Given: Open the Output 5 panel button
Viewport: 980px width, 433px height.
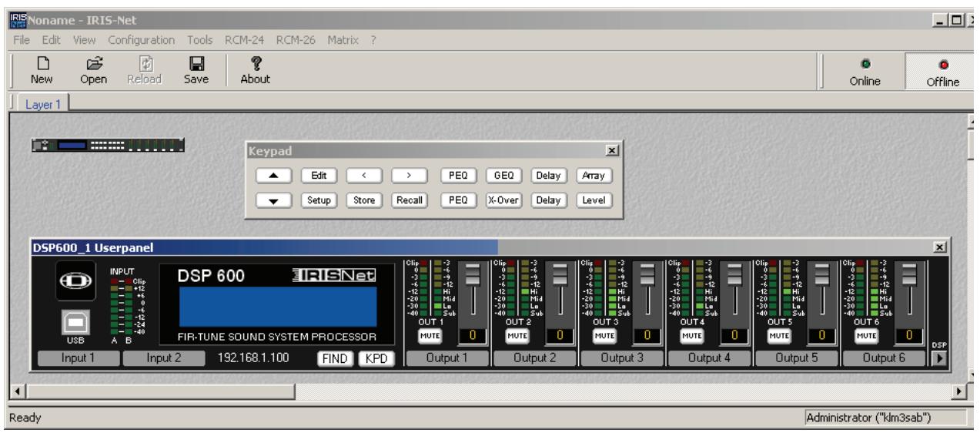Looking at the screenshot, I should [x=795, y=358].
